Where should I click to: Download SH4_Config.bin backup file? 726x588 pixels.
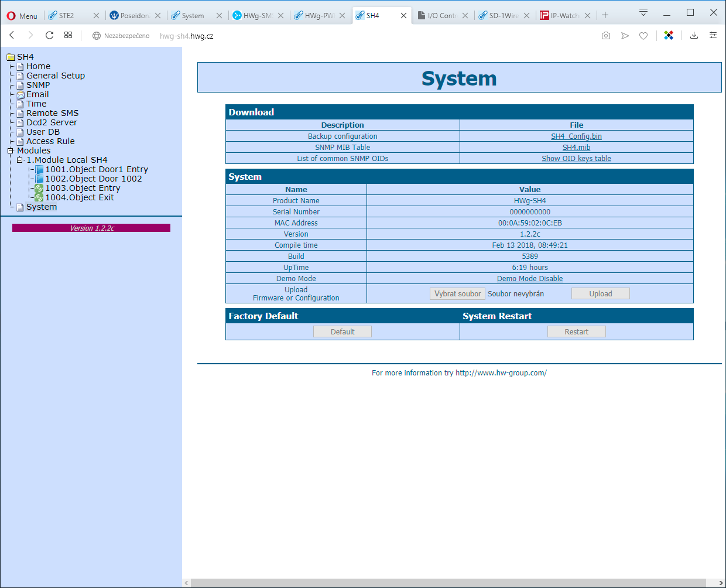coord(576,136)
